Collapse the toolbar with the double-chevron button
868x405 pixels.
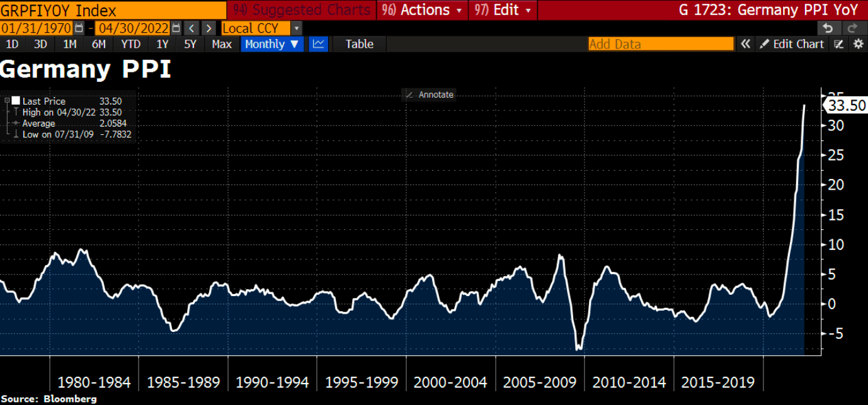(745, 44)
